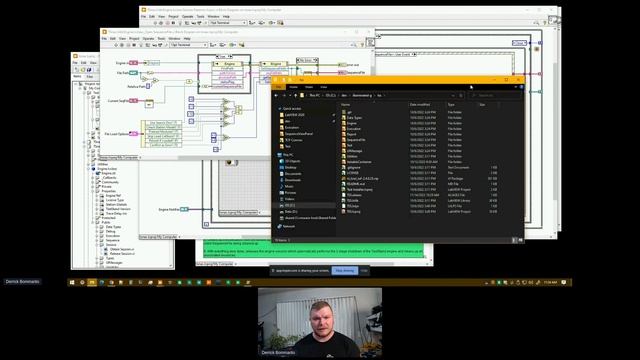640x360 pixels.
Task: Open Distribute Objects menu in Open SequenceFile diagram toolbar
Action: tap(222, 45)
